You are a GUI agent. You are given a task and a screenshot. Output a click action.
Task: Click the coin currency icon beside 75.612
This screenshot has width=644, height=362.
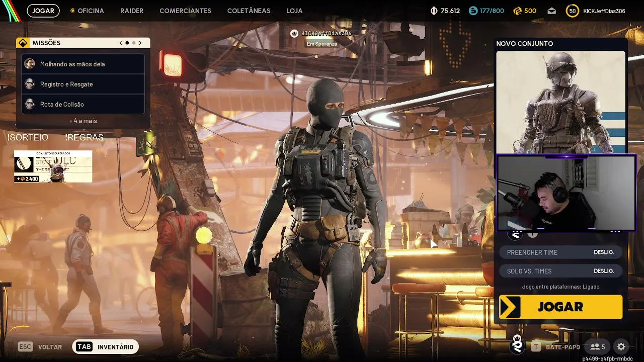click(x=434, y=11)
